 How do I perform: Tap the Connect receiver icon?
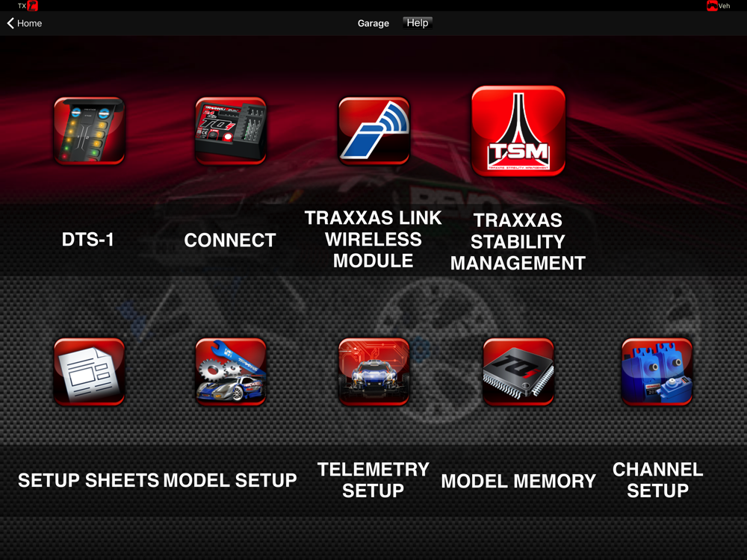pos(231,131)
